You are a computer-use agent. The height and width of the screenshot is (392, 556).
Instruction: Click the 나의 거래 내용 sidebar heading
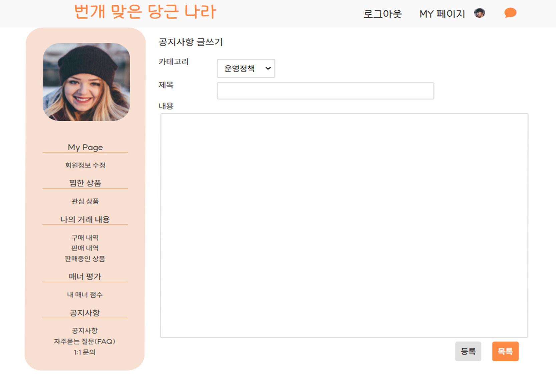(85, 219)
